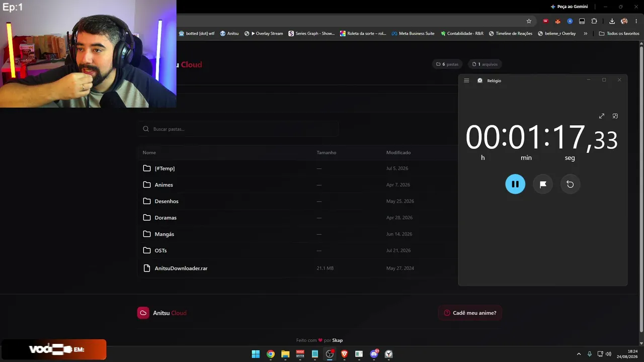Screen dimensions: 644x362
Task: Open Google Chrome from the taskbar
Action: [271, 354]
